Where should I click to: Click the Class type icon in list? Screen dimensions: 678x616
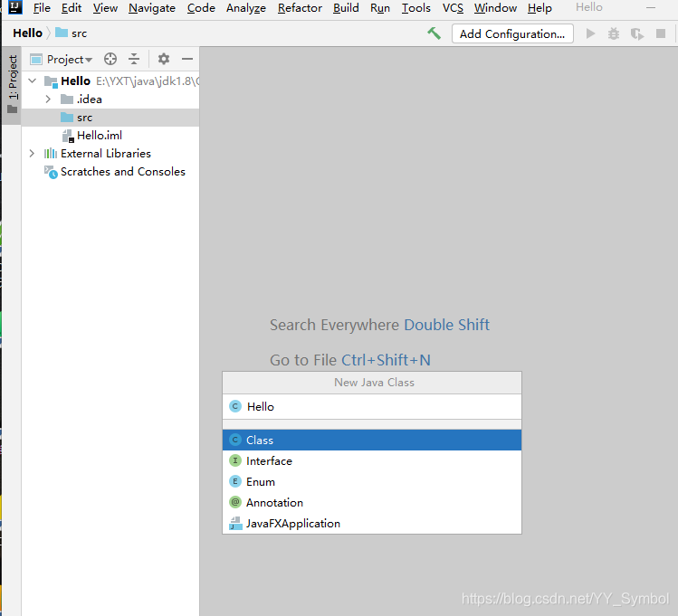click(x=234, y=440)
